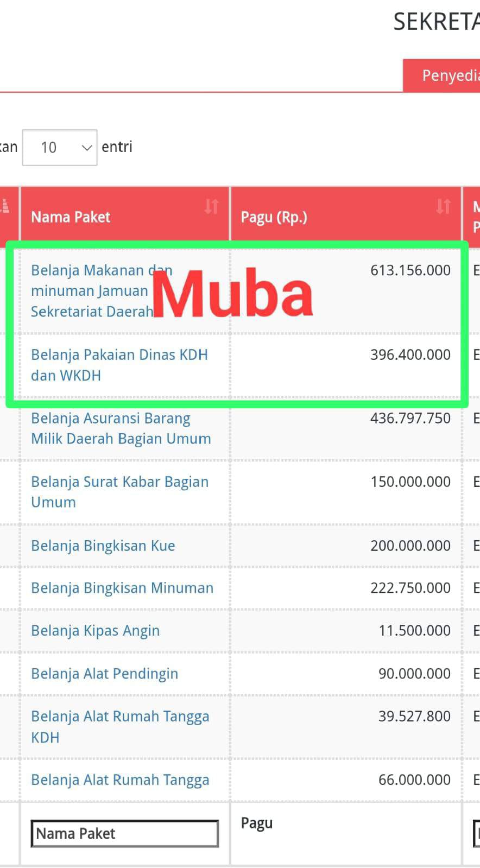Viewport: 480px width, 868px height.
Task: Sort table by Pagu column
Action: pos(443,206)
